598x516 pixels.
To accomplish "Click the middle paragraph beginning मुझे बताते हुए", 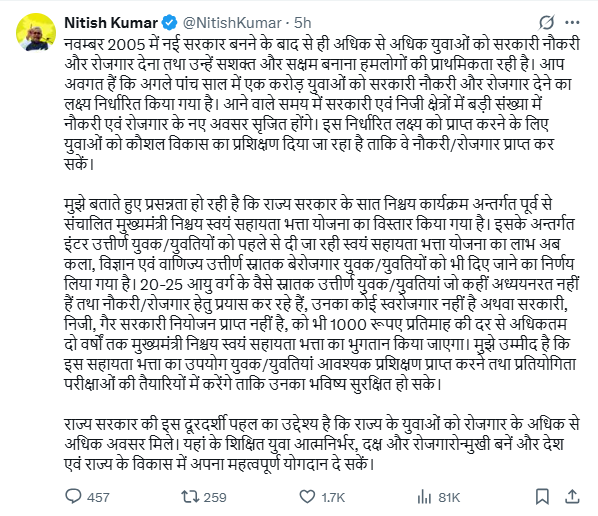I will [322, 293].
